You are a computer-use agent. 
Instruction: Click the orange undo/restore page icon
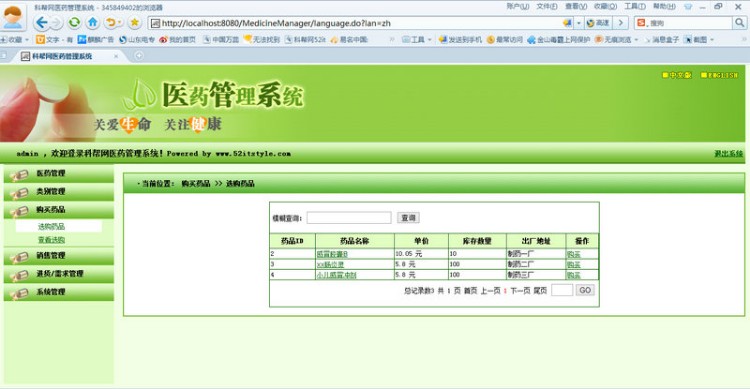[111, 22]
